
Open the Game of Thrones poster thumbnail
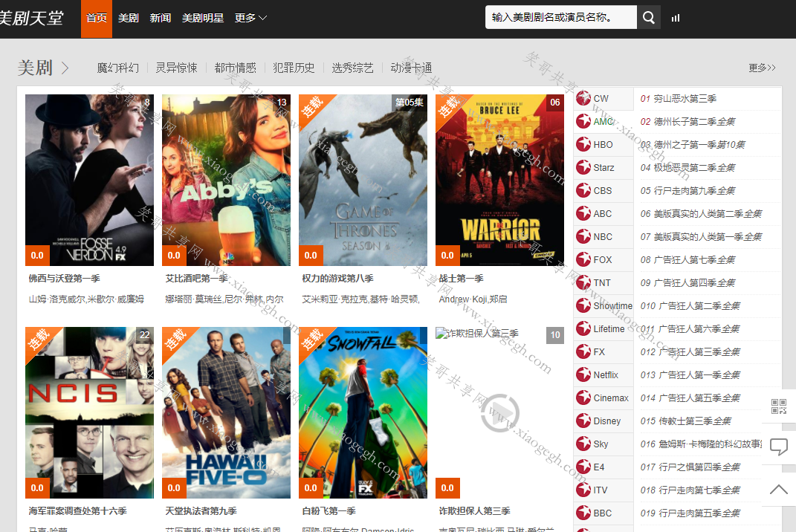click(x=363, y=181)
